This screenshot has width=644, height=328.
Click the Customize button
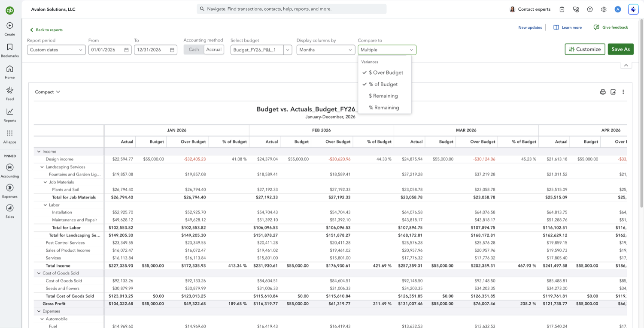click(585, 49)
